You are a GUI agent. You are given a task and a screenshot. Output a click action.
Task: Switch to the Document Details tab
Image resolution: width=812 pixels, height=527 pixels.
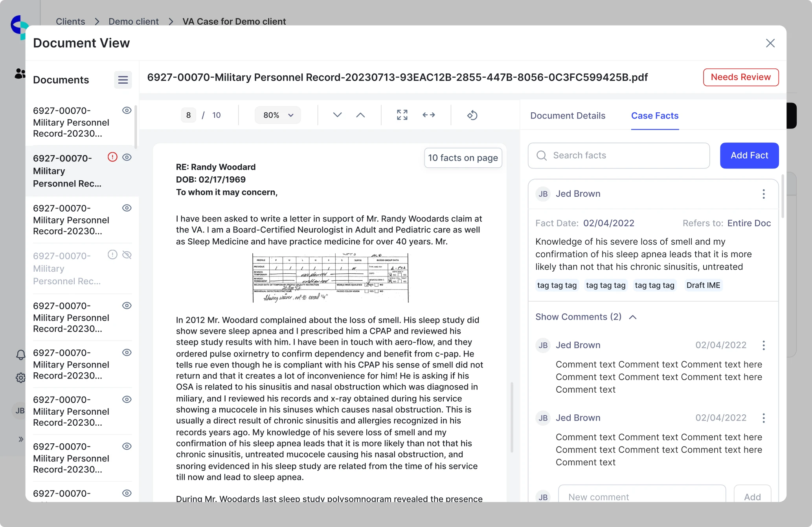[568, 115]
